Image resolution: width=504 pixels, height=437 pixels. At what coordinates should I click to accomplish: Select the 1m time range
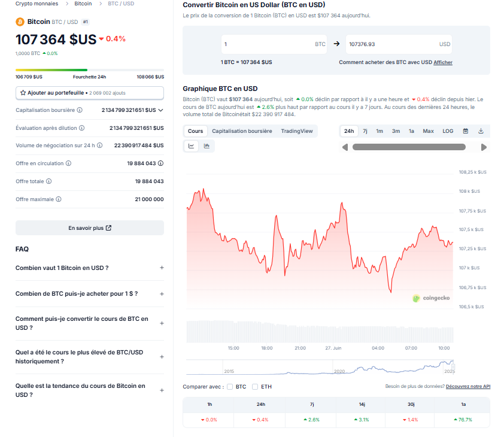pos(379,131)
